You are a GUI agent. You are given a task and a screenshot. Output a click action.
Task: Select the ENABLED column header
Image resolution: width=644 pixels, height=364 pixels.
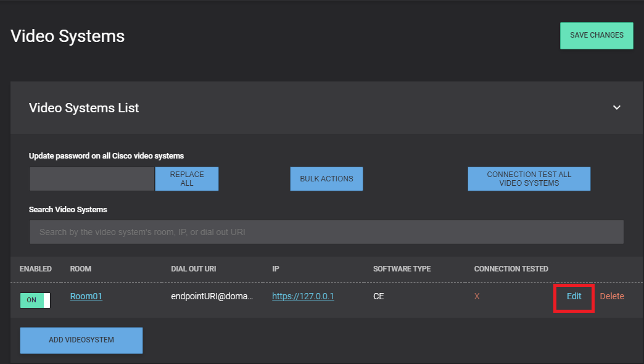(x=35, y=269)
